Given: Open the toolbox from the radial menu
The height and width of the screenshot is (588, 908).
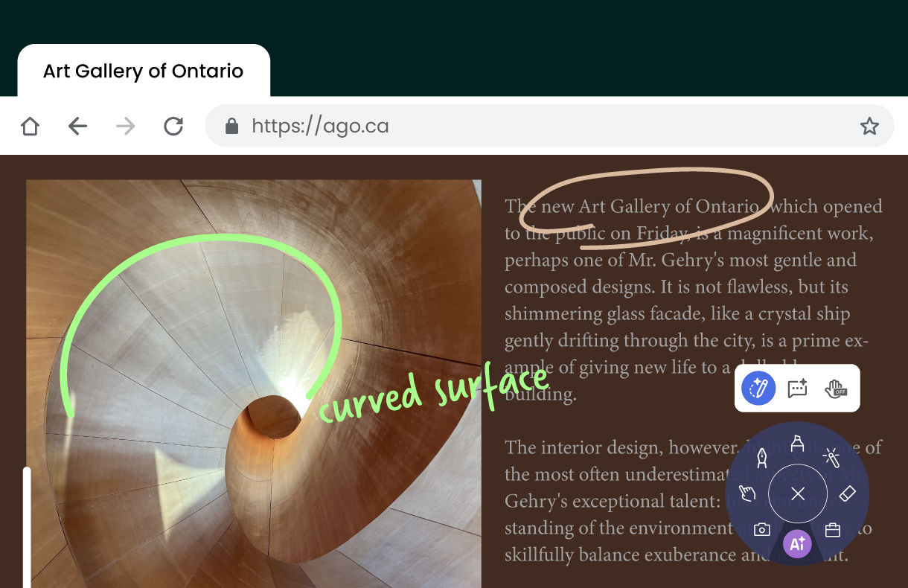Looking at the screenshot, I should pyautogui.click(x=834, y=530).
